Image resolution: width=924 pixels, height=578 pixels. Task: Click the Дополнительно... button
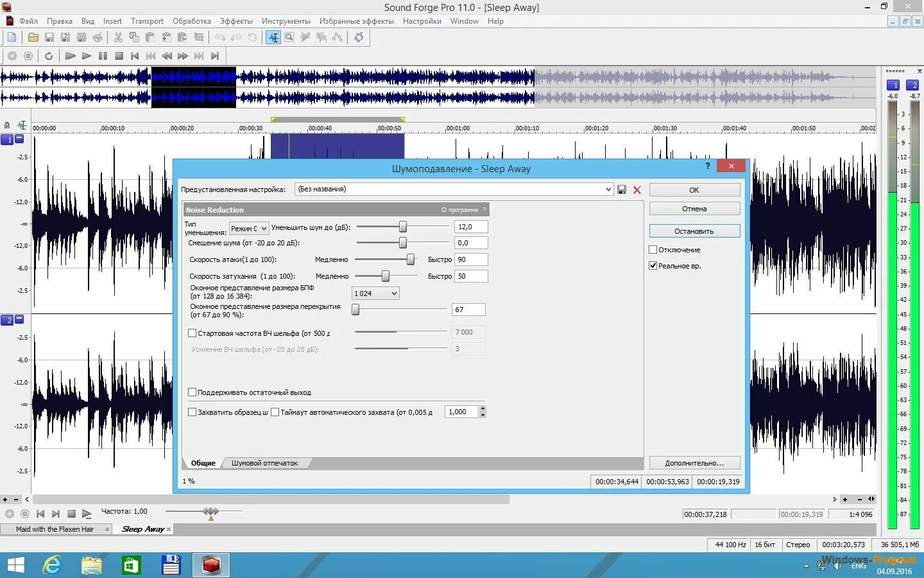coord(694,463)
